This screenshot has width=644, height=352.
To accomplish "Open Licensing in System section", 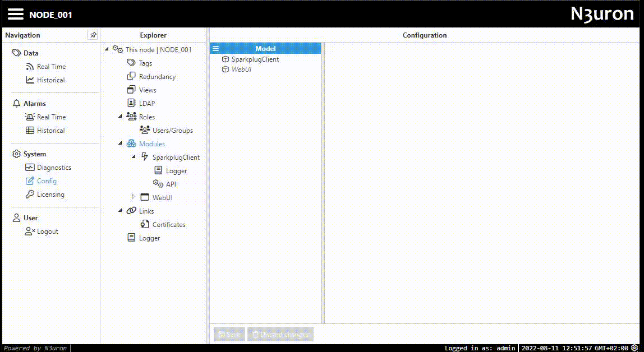I will point(50,194).
